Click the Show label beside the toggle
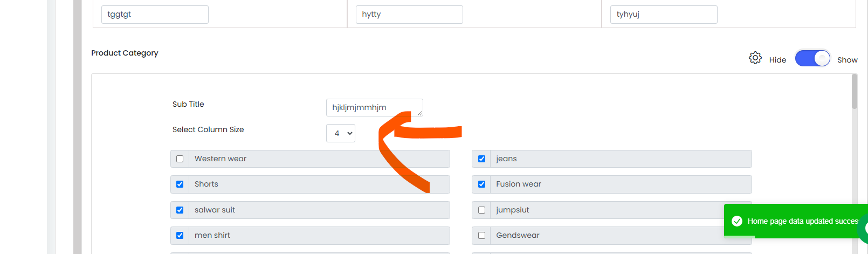The image size is (868, 254). coord(848,60)
